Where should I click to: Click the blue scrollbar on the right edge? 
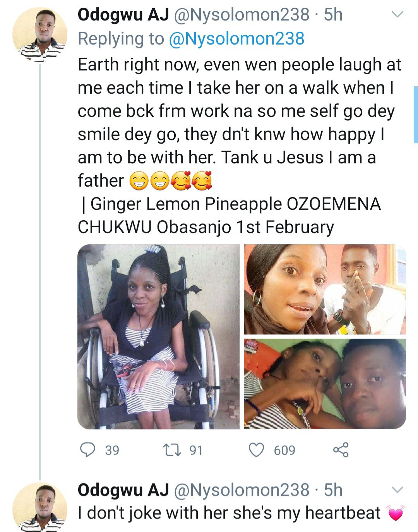[x=415, y=115]
